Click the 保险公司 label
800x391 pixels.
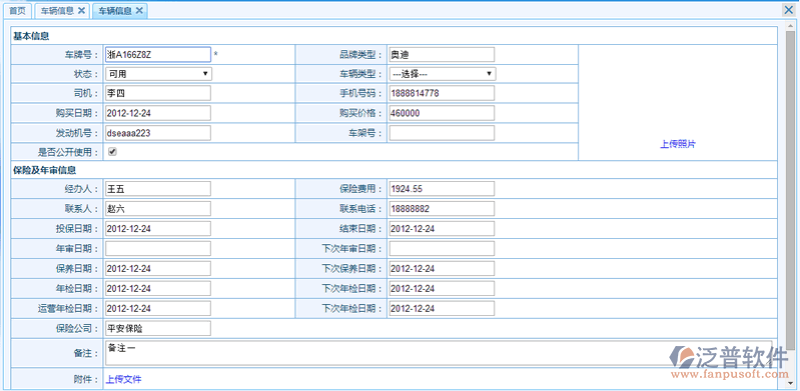click(77, 329)
